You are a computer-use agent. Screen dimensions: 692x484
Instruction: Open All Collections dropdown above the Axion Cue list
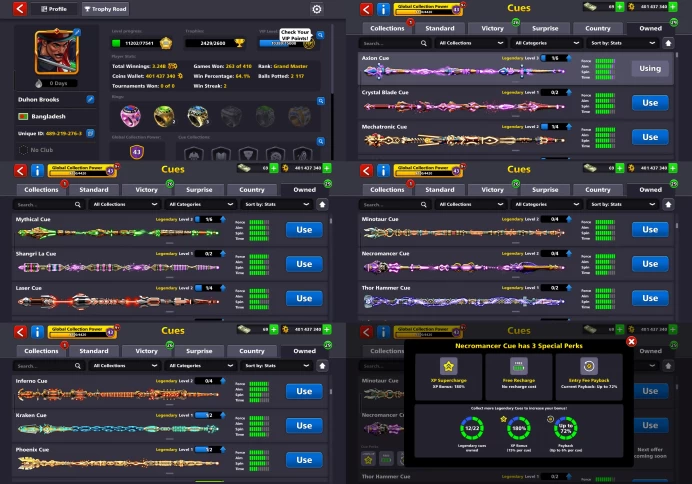[471, 43]
